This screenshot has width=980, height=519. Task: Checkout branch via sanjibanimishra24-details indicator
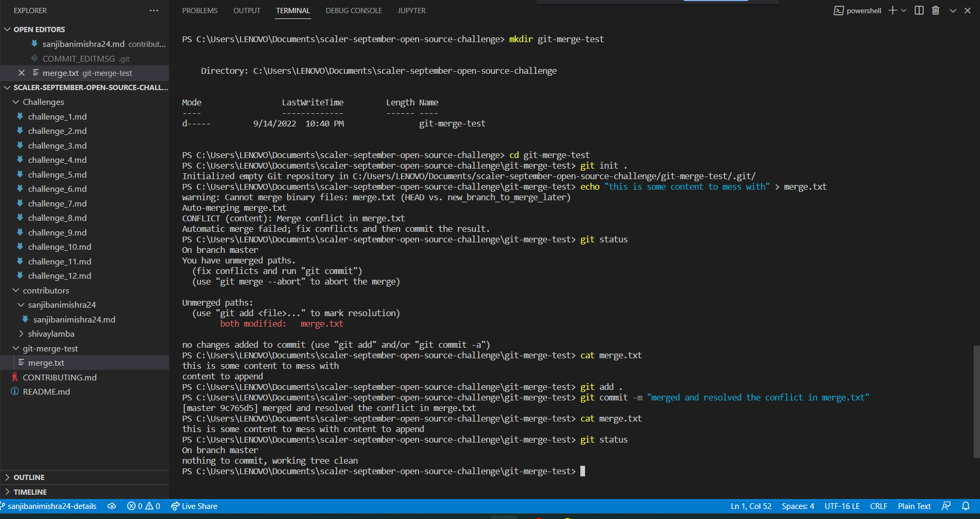click(51, 506)
